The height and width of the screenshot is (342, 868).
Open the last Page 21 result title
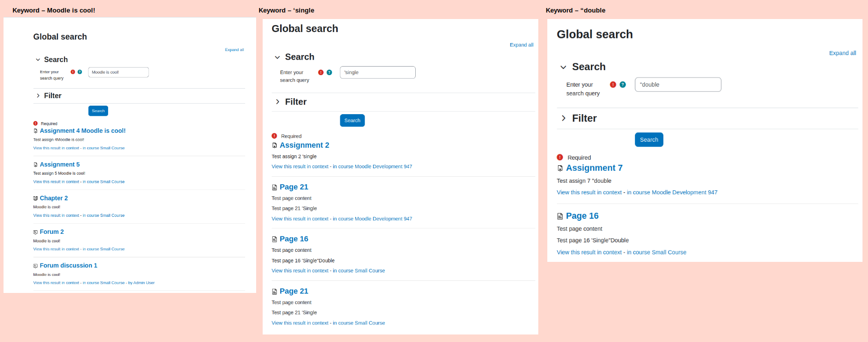pyautogui.click(x=294, y=291)
